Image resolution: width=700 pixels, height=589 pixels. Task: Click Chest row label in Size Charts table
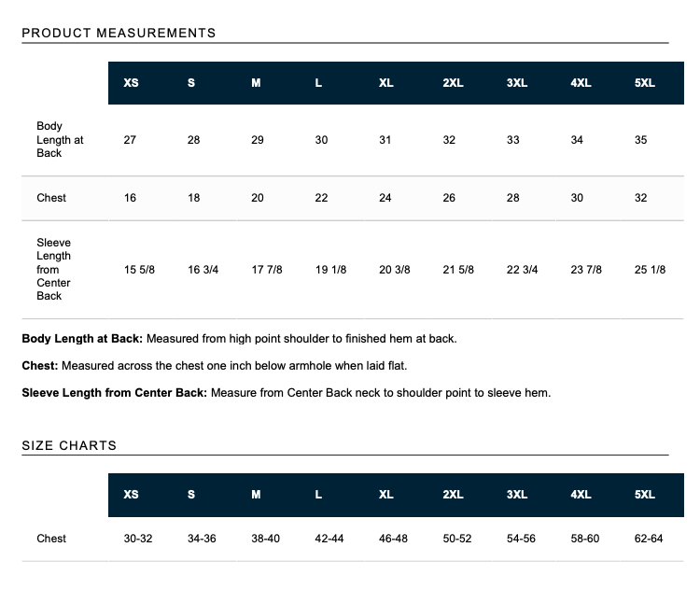tap(51, 539)
